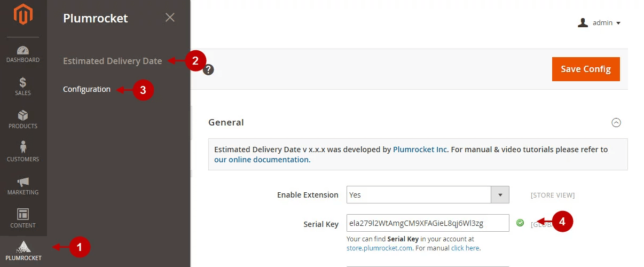Click the green serial key valid checkmark
This screenshot has width=644, height=267.
520,223
